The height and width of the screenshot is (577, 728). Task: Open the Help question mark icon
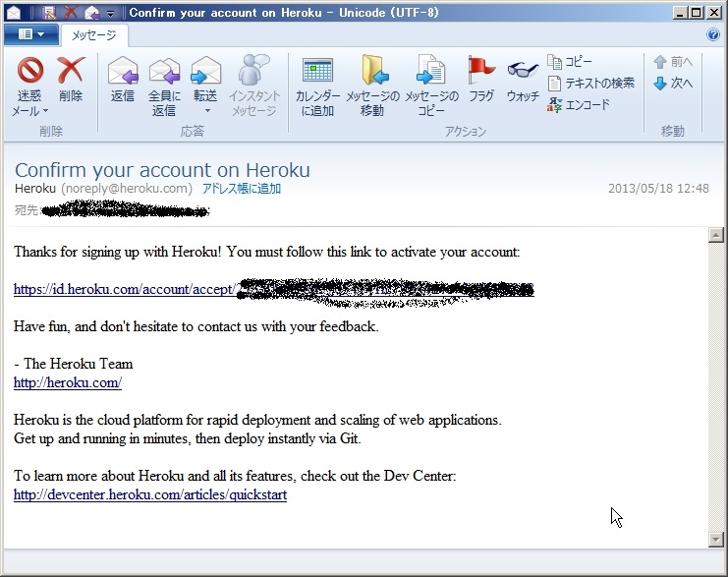click(712, 34)
